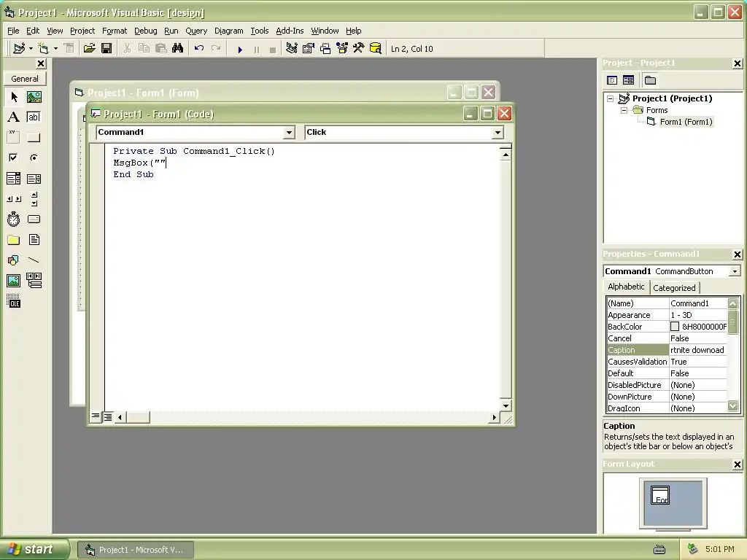Click Add Standard EXE Project toolbar icon
747x560 pixels.
(x=19, y=49)
